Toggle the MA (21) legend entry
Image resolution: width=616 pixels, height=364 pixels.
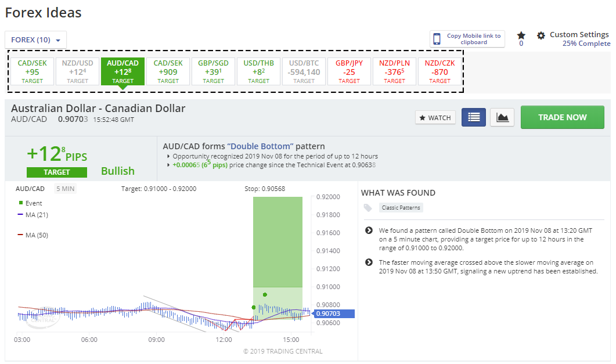[33, 215]
